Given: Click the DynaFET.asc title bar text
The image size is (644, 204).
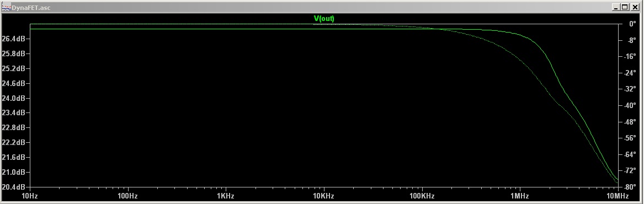Looking at the screenshot, I should pos(31,7).
